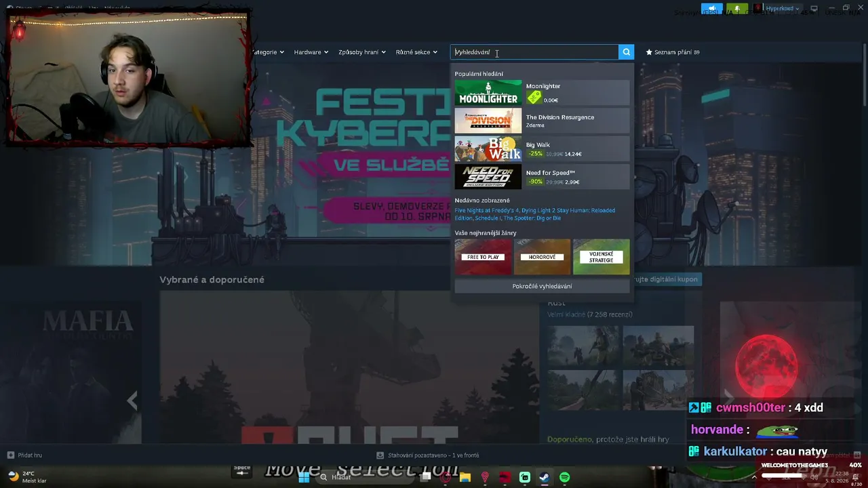Click Přidat hru label
Screen dimensions: 868x488
pyautogui.click(x=30, y=455)
